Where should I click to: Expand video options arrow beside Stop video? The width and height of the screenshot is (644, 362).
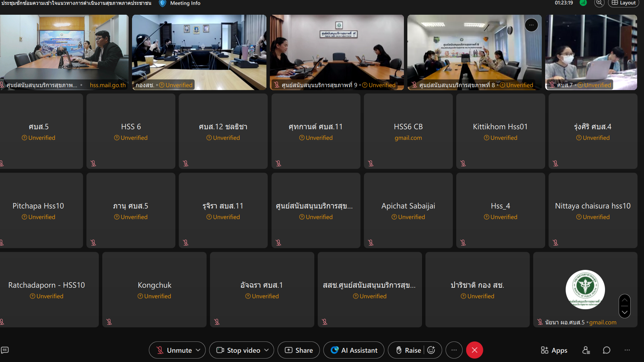pos(266,350)
